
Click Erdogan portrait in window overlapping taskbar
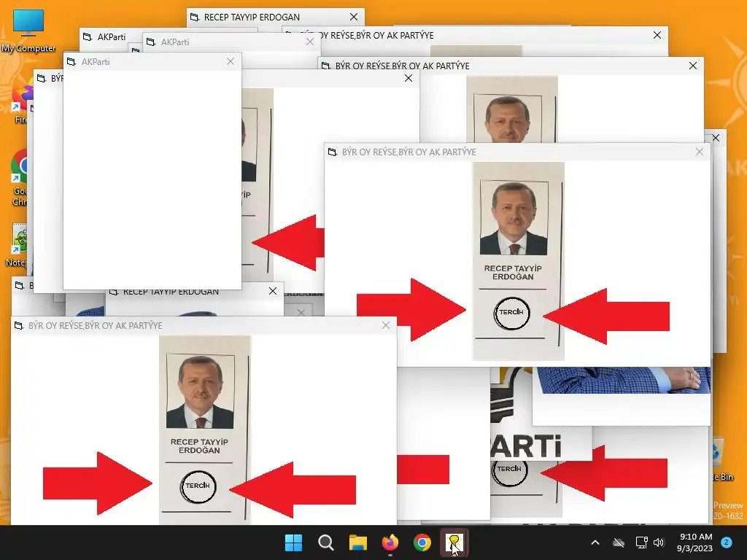point(200,392)
